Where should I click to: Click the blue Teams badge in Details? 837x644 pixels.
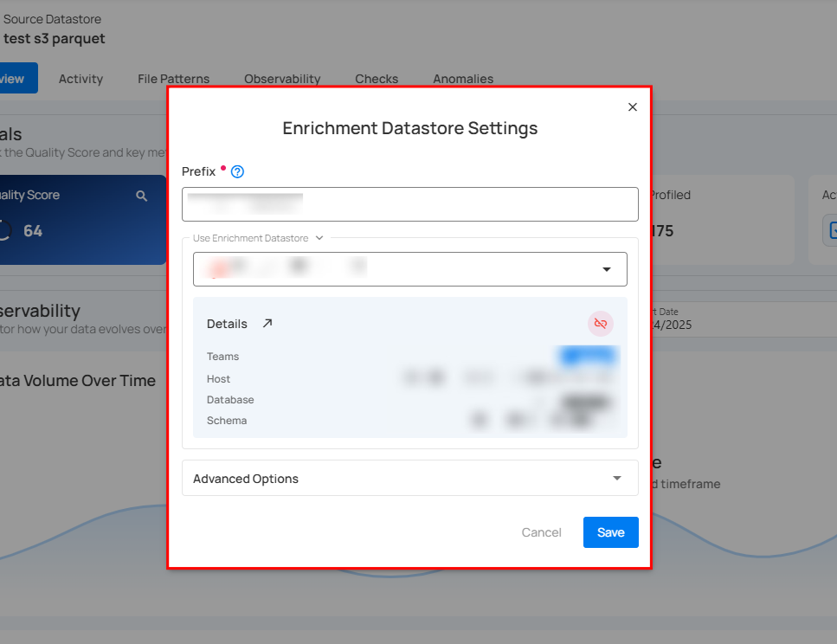(x=588, y=355)
